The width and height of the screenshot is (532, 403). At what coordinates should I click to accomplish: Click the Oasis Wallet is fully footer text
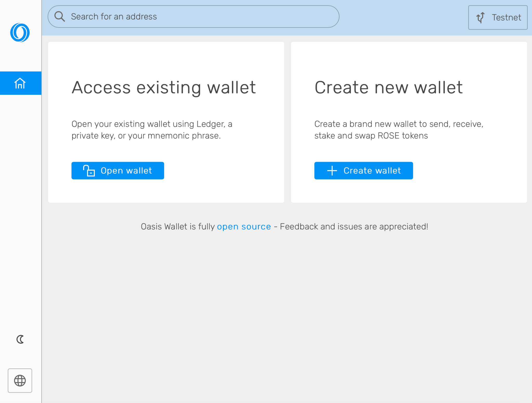pyautogui.click(x=178, y=226)
